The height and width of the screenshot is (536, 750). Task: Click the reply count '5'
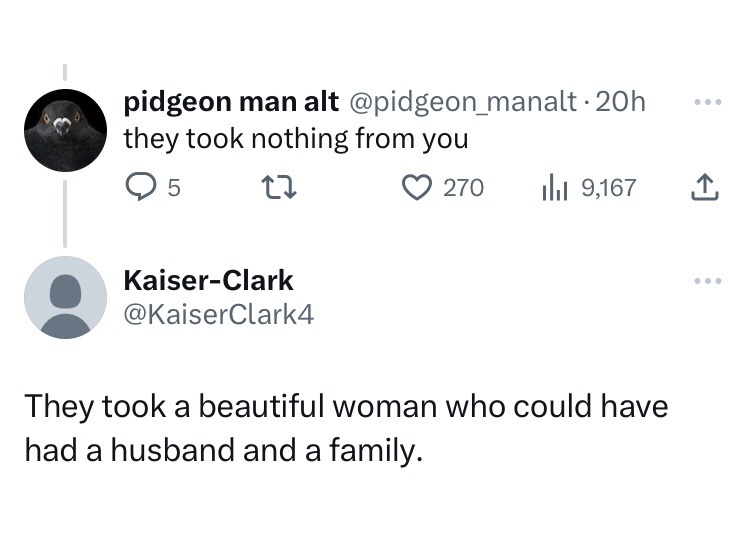coord(174,188)
